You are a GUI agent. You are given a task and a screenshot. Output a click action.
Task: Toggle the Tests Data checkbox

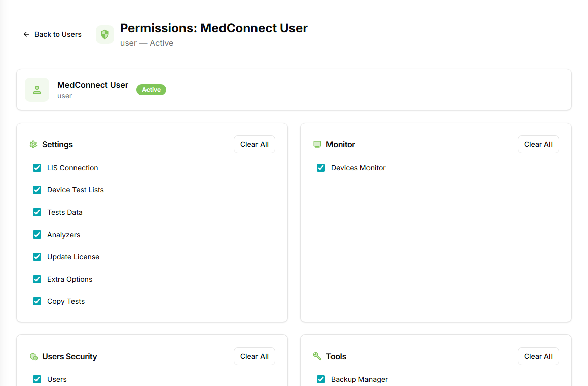pos(36,212)
